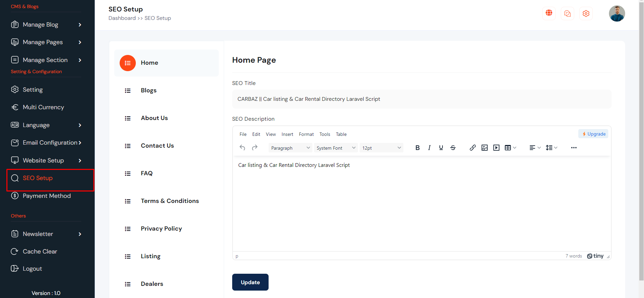Open the header settings gear icon
Image resolution: width=644 pixels, height=298 pixels.
click(x=586, y=13)
